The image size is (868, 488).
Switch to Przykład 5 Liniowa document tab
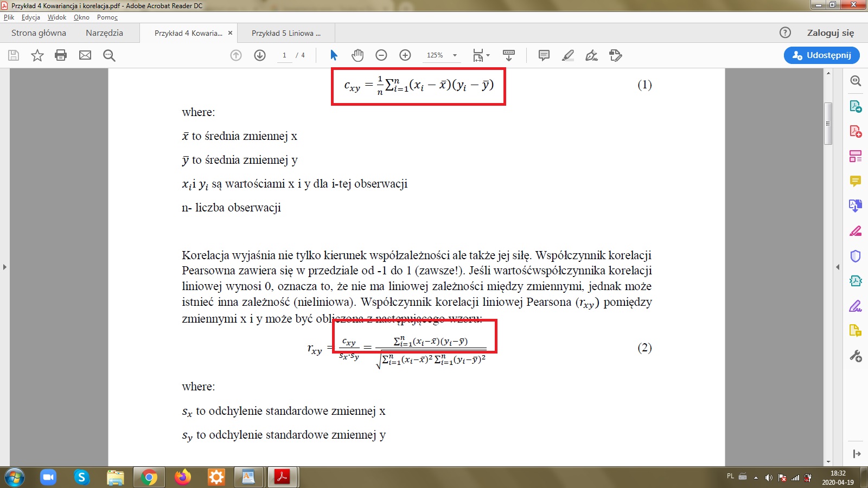tap(286, 33)
